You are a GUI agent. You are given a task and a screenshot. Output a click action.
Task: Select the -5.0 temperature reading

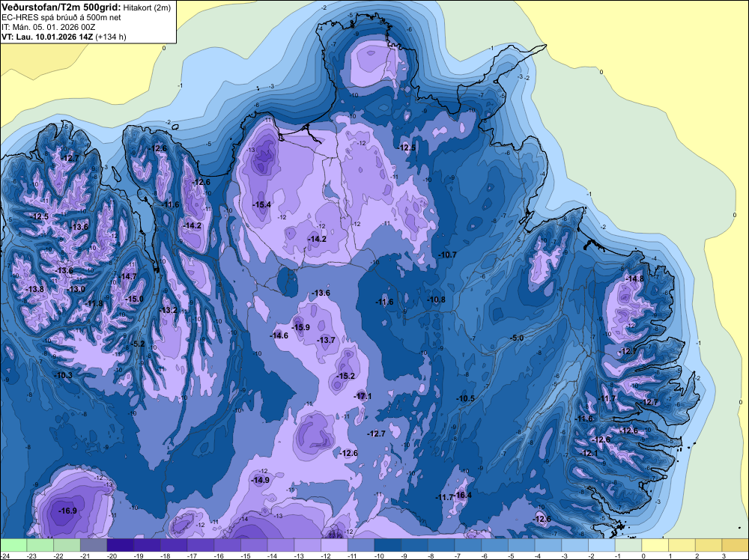[x=517, y=338]
